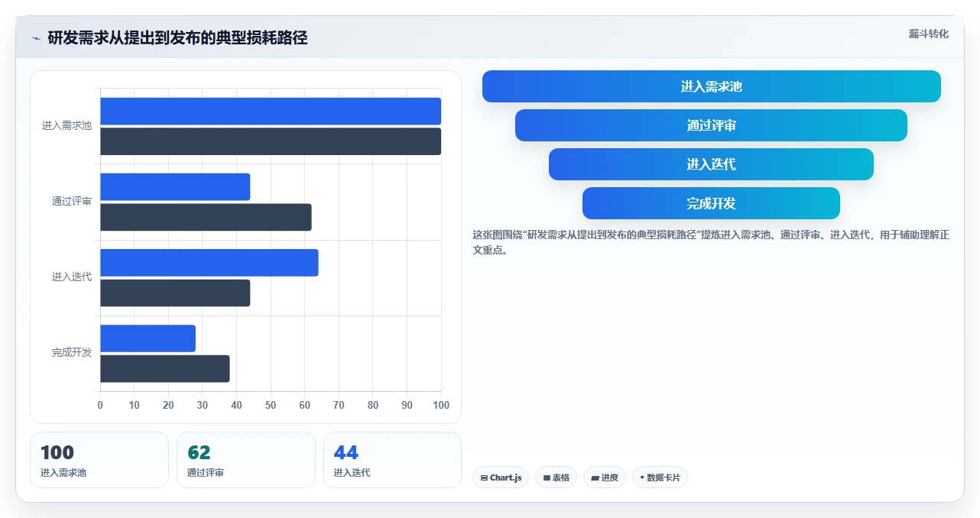Click the blue bar for 进入迭代
This screenshot has height=518, width=980.
209,263
